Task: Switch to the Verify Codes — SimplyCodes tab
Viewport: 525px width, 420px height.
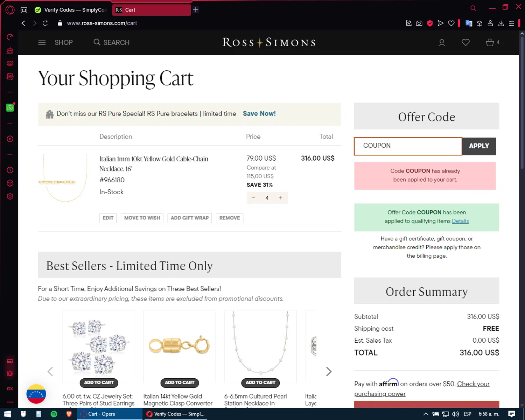Action: (x=71, y=10)
